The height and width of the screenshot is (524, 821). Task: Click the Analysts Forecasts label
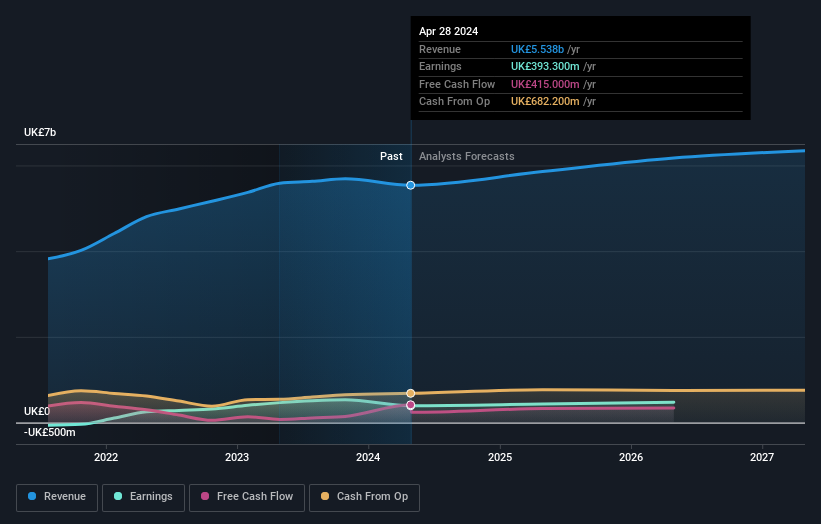click(467, 156)
